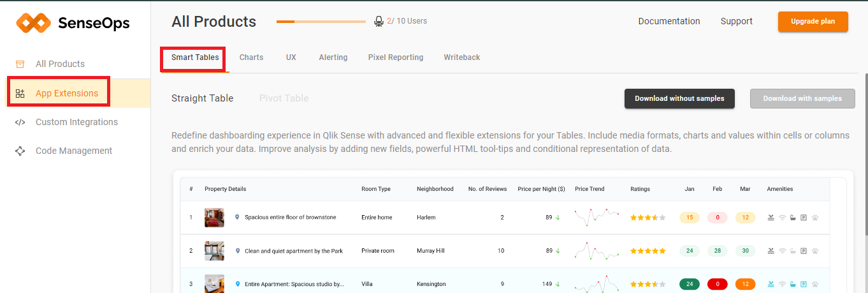Click the green 24 Jan badge in the Kensington row
The width and height of the screenshot is (868, 293).
point(690,284)
